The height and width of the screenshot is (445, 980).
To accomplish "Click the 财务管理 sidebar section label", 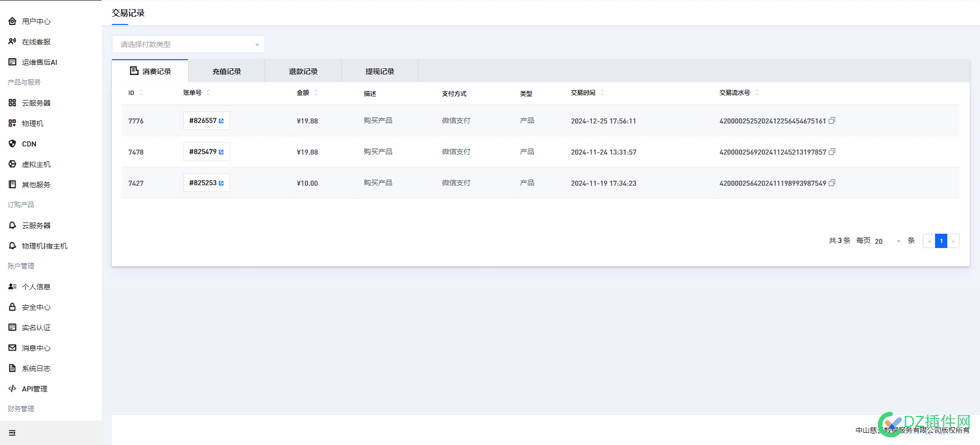I will click(x=21, y=409).
